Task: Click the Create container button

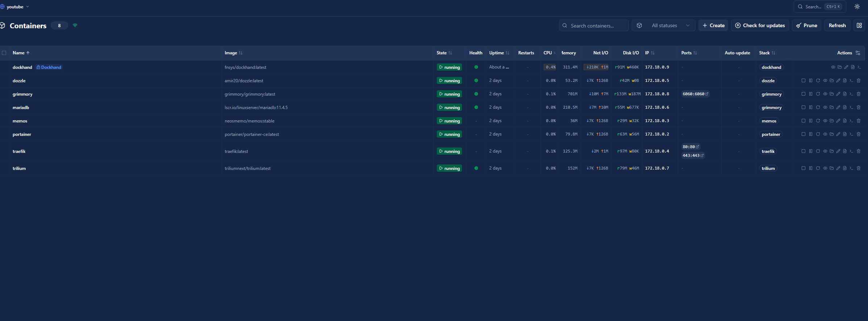Action: (x=713, y=25)
